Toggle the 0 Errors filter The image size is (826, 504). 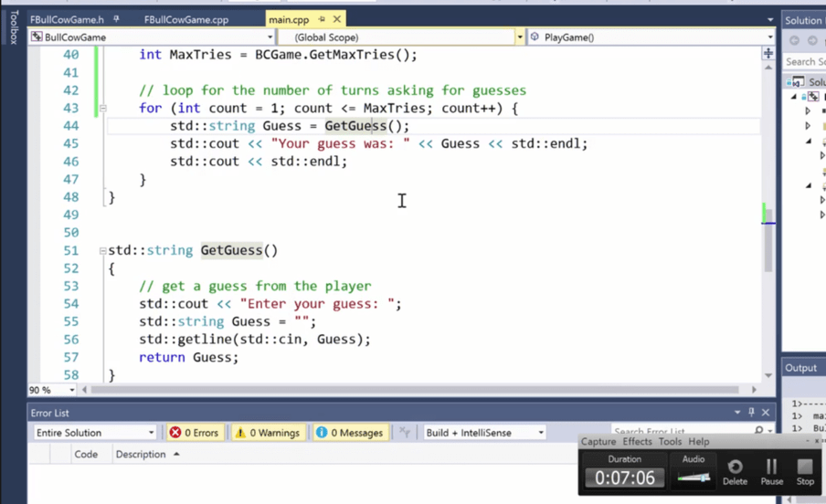195,433
